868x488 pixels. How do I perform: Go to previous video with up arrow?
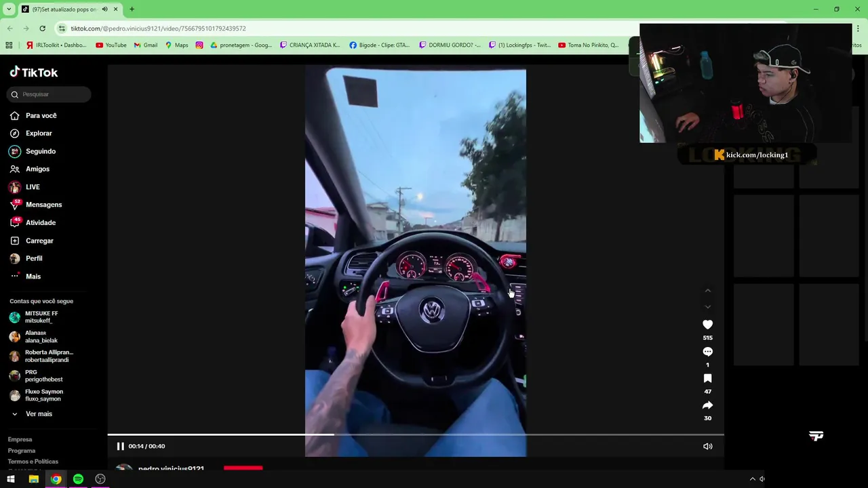(x=707, y=291)
